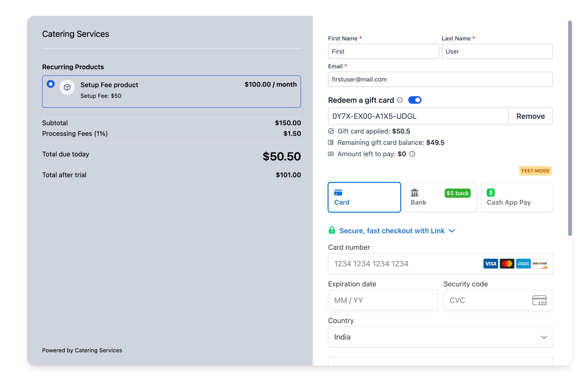This screenshot has width=588, height=379.
Task: Click the checkmark icon by Gift card applied
Action: 331,131
